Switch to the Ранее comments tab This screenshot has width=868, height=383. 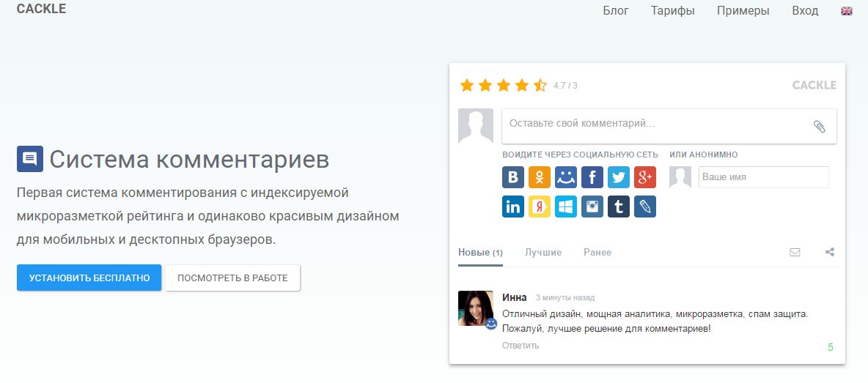point(597,253)
